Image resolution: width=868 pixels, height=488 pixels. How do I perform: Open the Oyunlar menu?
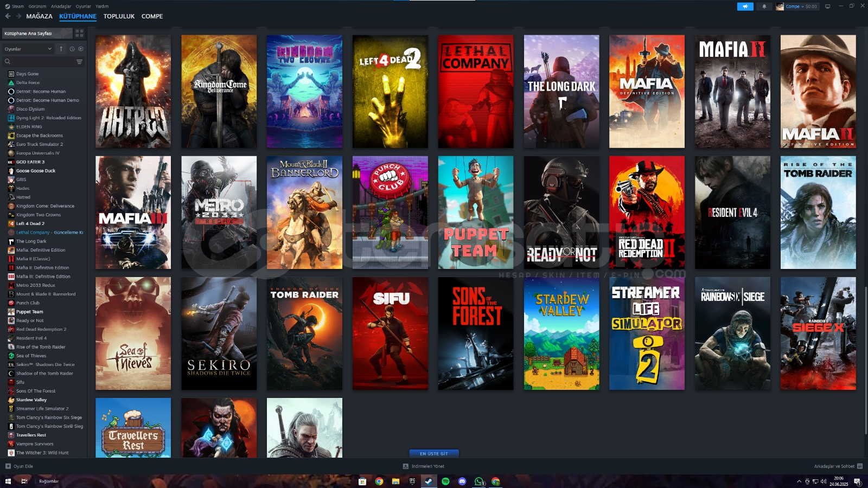[x=83, y=7]
